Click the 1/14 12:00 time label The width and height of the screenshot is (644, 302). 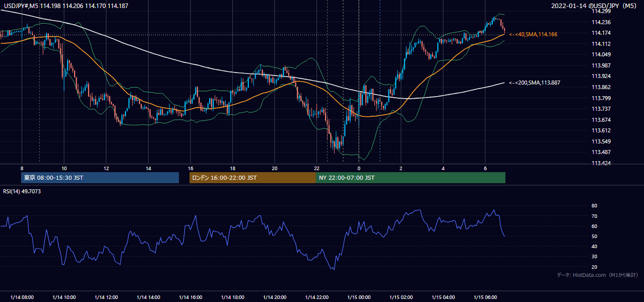[x=106, y=297]
